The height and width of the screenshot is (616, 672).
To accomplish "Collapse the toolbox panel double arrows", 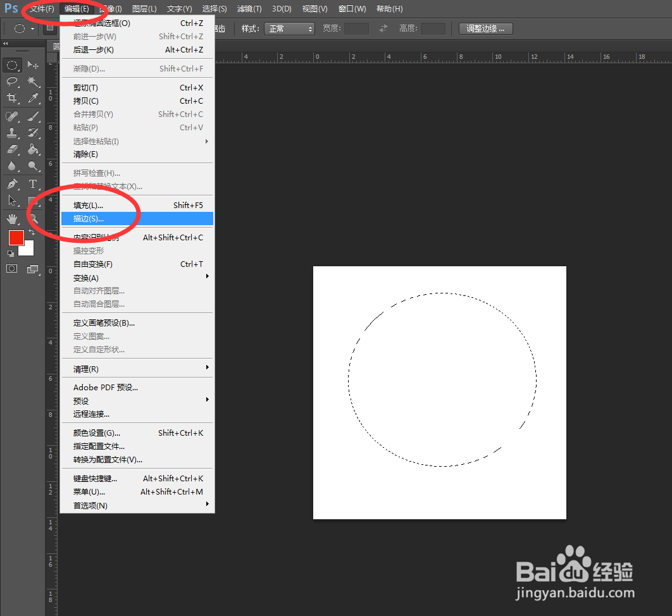I will point(5,43).
